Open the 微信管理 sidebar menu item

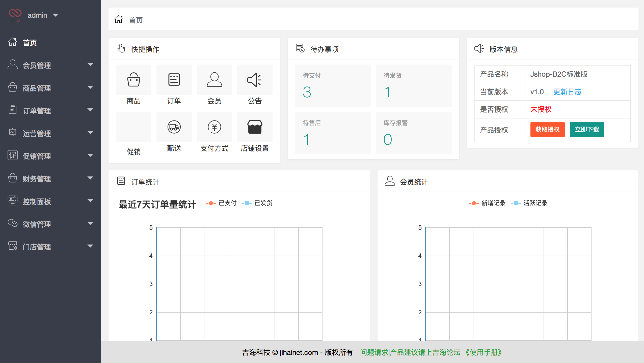(x=50, y=224)
